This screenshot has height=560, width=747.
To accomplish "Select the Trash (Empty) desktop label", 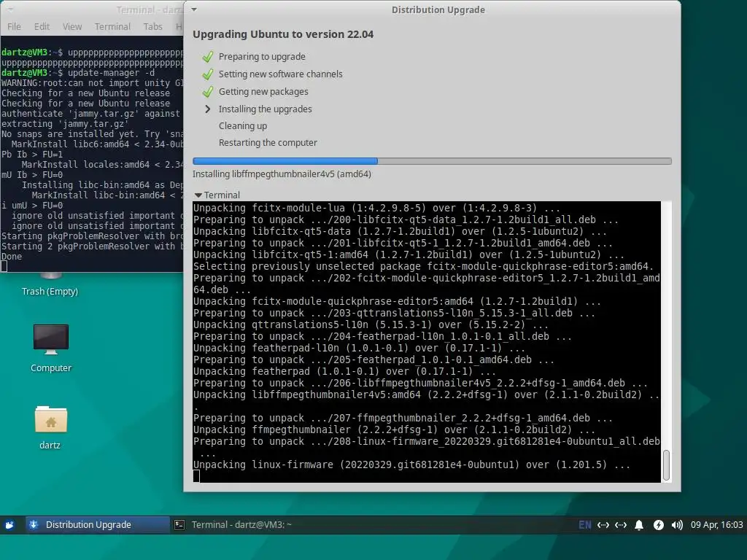I will pos(50,292).
